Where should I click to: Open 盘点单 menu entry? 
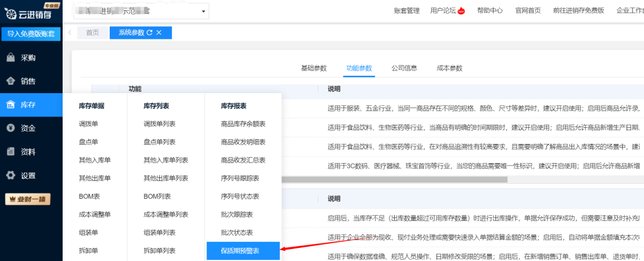click(x=89, y=142)
